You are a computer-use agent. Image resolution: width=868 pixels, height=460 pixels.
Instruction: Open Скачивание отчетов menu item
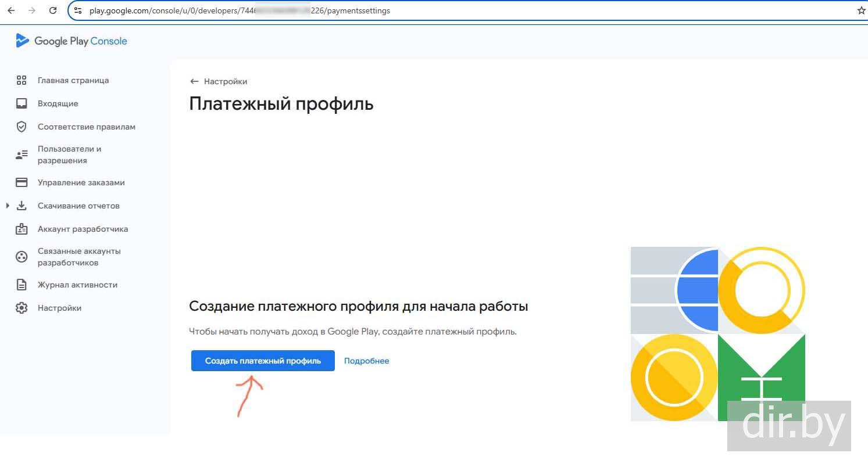point(78,206)
